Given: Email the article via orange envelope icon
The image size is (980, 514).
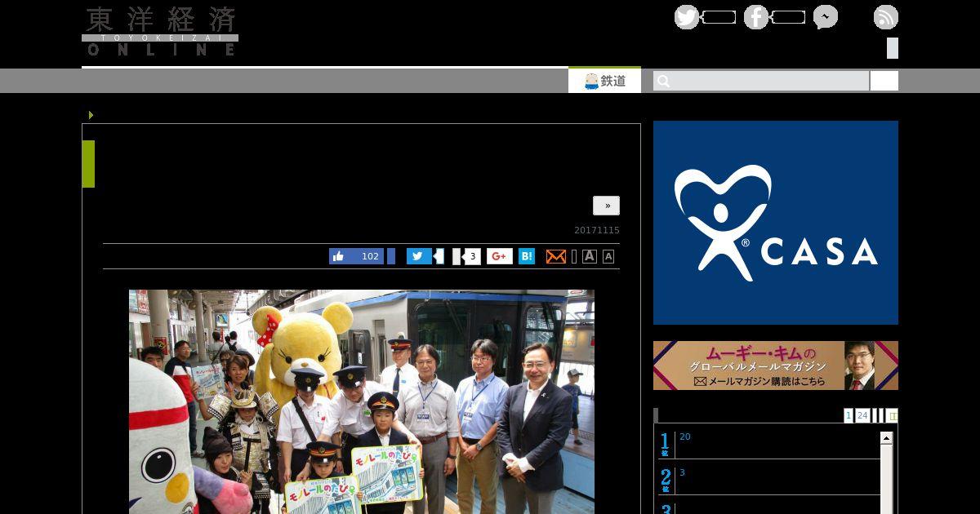Looking at the screenshot, I should [x=555, y=256].
